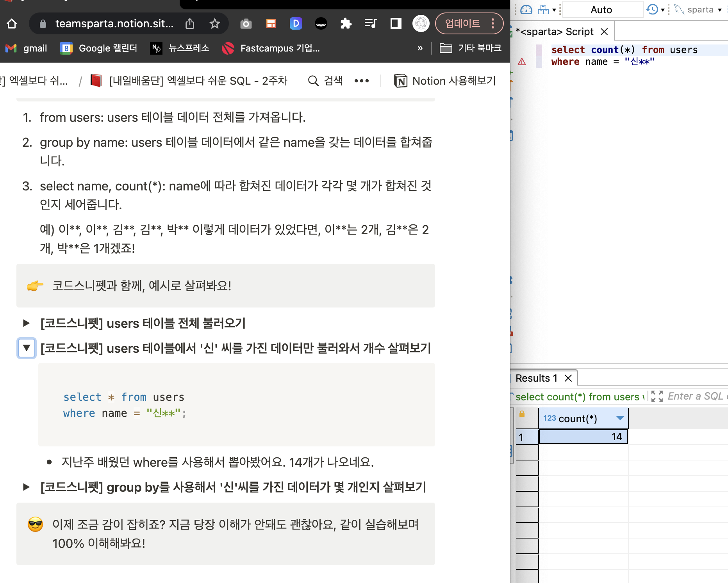Screen dimensions: 728x583
Task: Toggle the Chrome side panel
Action: tap(396, 24)
